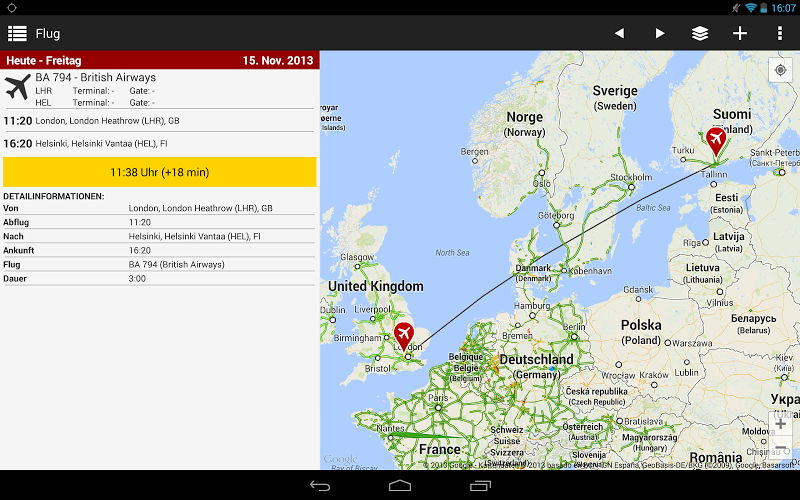Tap the Nach row value Helsinki Vantaa
Image resolution: width=800 pixels, height=500 pixels.
pos(194,236)
